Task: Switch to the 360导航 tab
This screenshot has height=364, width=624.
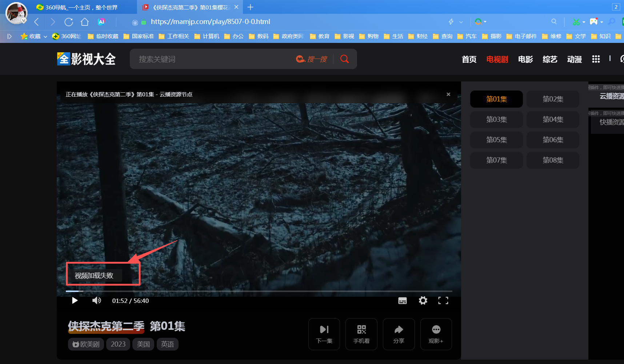Action: click(x=81, y=7)
